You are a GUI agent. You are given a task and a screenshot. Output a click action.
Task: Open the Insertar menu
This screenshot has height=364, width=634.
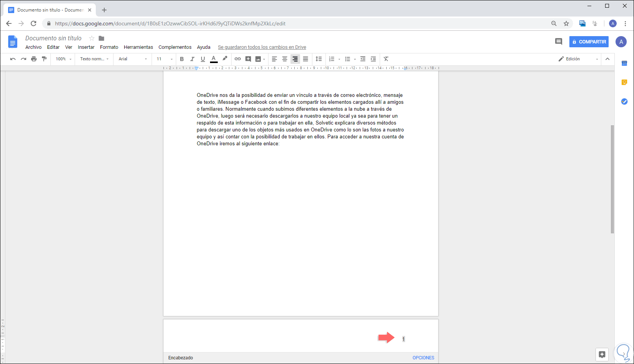(86, 47)
